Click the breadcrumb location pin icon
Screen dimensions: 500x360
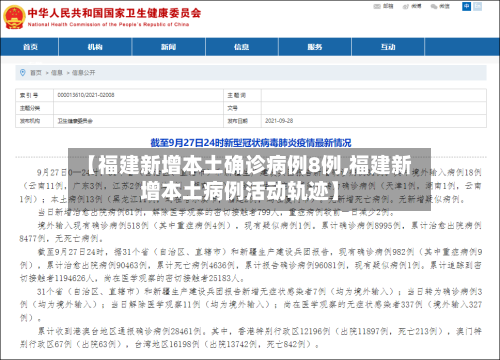[x=23, y=72]
